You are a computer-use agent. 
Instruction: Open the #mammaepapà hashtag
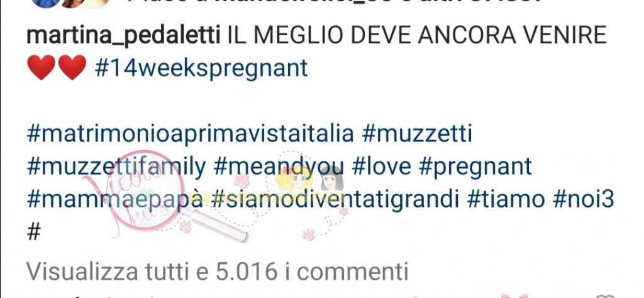click(x=114, y=200)
